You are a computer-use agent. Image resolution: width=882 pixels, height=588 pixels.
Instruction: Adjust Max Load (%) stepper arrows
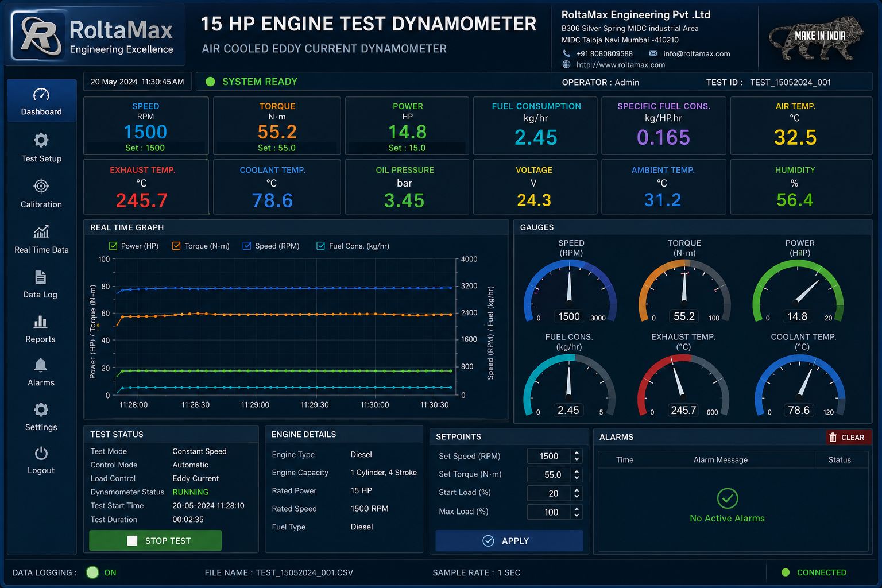pos(577,512)
